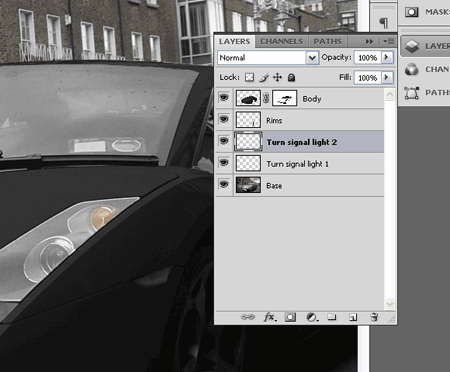Click the layers list scroll up arrow
This screenshot has height=372, width=450.
tap(389, 95)
